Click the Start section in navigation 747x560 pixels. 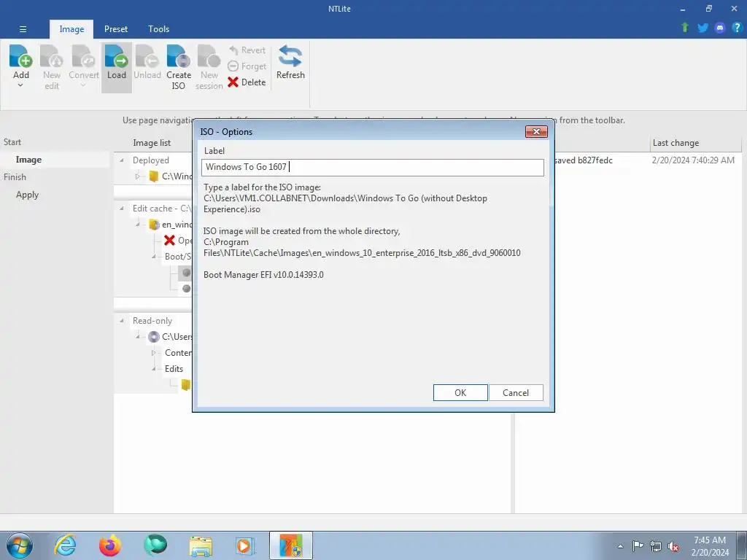[x=12, y=142]
